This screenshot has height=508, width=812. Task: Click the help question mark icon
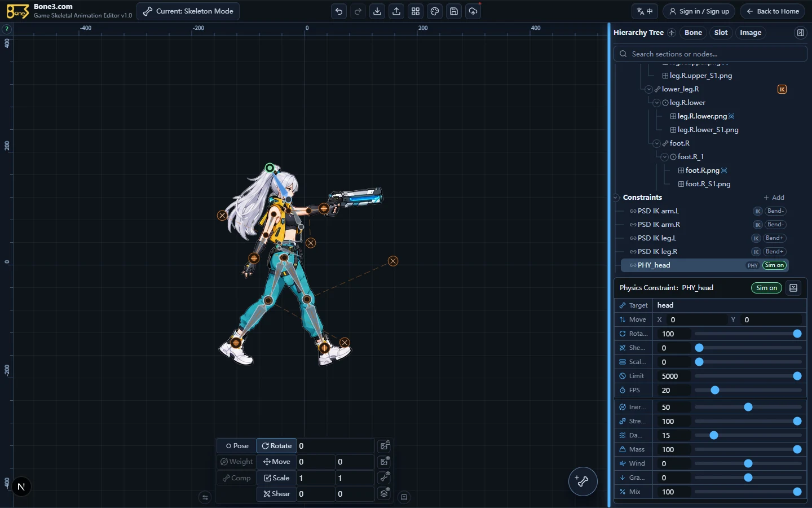[7, 29]
